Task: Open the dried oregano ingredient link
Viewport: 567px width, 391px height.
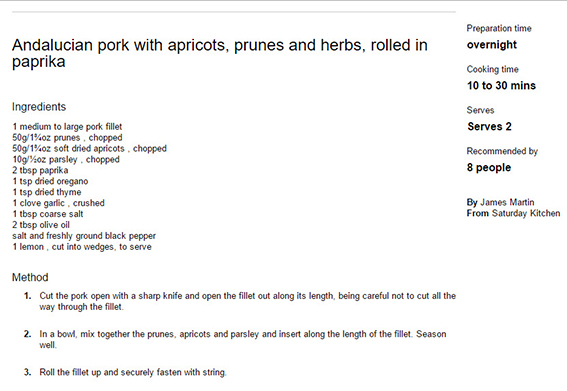Action: tap(61, 181)
